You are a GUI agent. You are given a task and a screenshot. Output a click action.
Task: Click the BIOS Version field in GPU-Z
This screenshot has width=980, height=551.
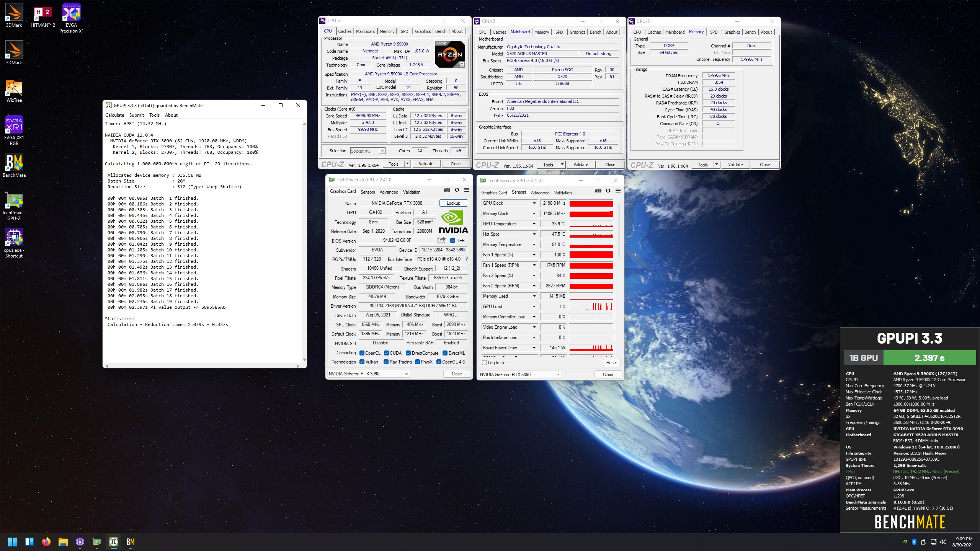(397, 240)
